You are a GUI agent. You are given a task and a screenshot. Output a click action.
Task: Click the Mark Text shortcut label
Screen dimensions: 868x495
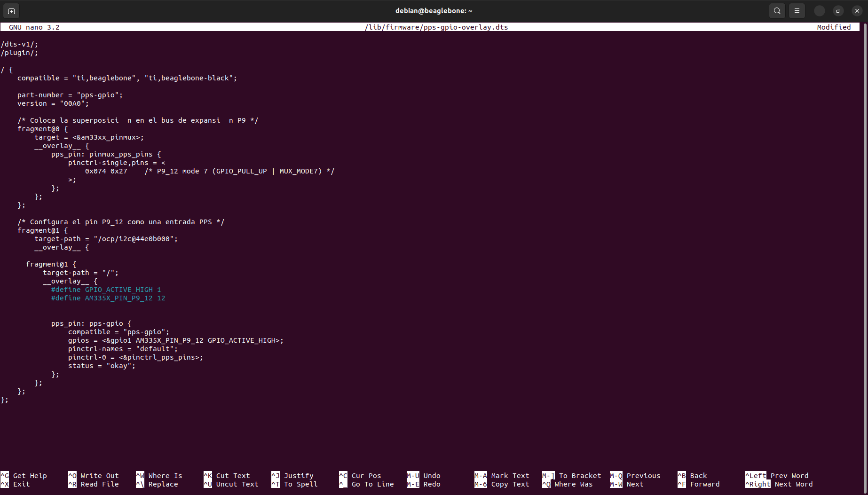(510, 476)
